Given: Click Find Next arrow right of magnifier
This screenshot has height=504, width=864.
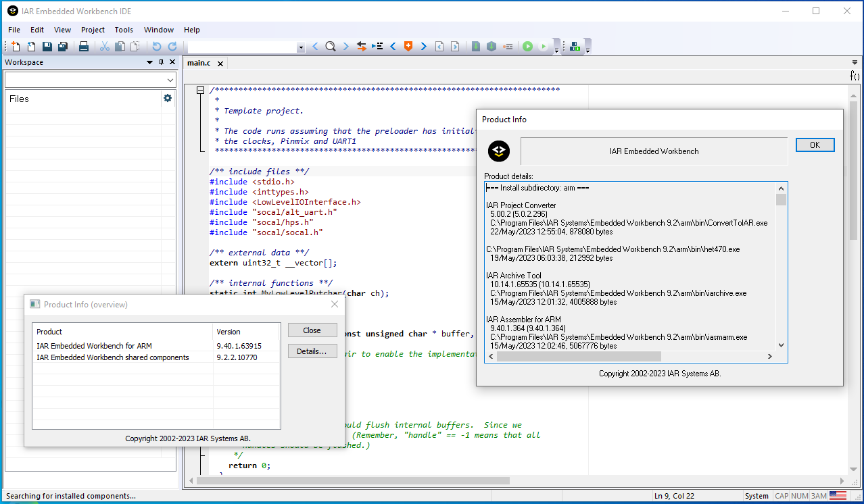Looking at the screenshot, I should pyautogui.click(x=346, y=47).
